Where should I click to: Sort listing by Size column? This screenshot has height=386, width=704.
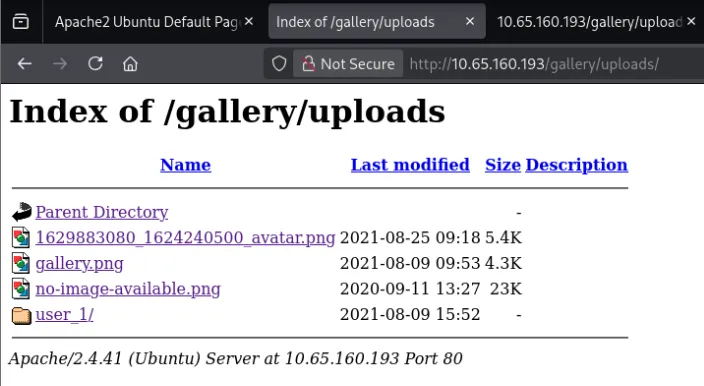coord(502,165)
